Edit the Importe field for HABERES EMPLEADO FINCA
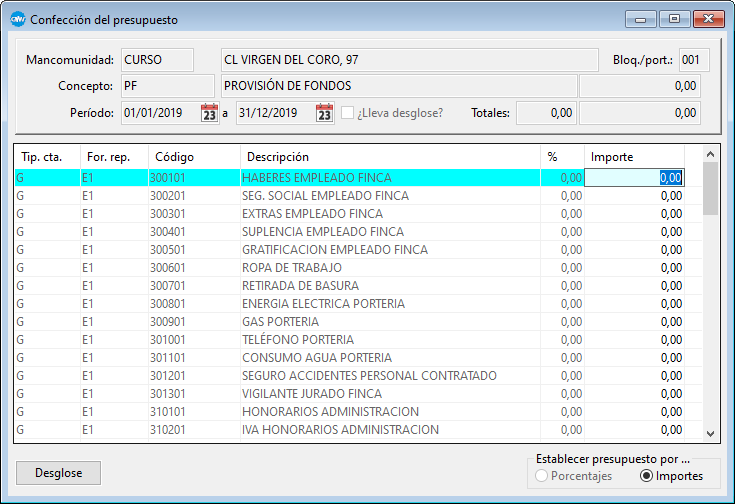This screenshot has width=735, height=504. (634, 178)
